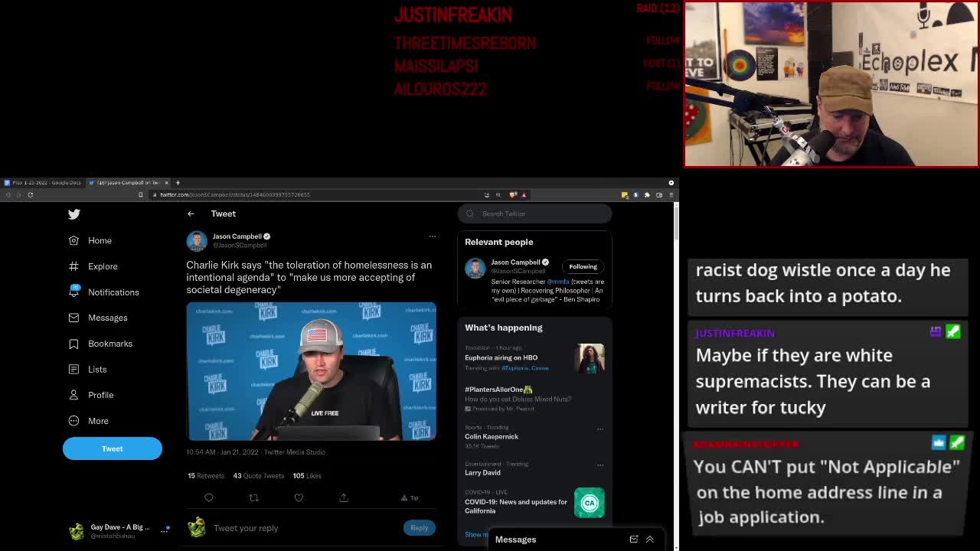Click the @mmfa mention link
Screen dimensions: 980x551
558,282
